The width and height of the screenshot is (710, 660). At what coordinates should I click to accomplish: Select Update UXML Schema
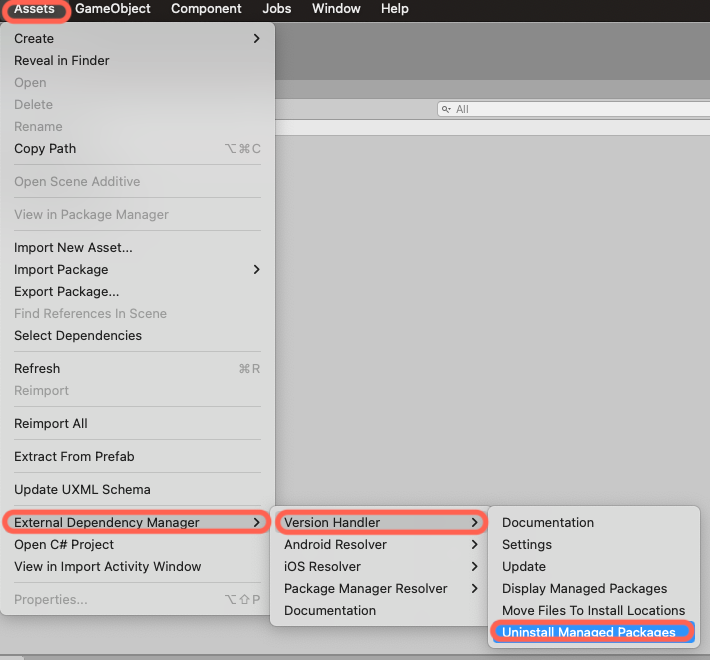(137, 489)
